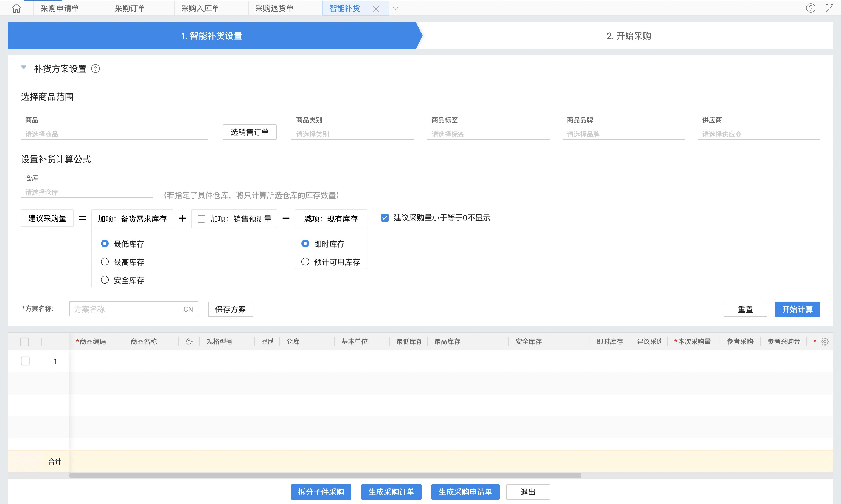Open the 商品类别 selection dropdown

[x=352, y=134]
